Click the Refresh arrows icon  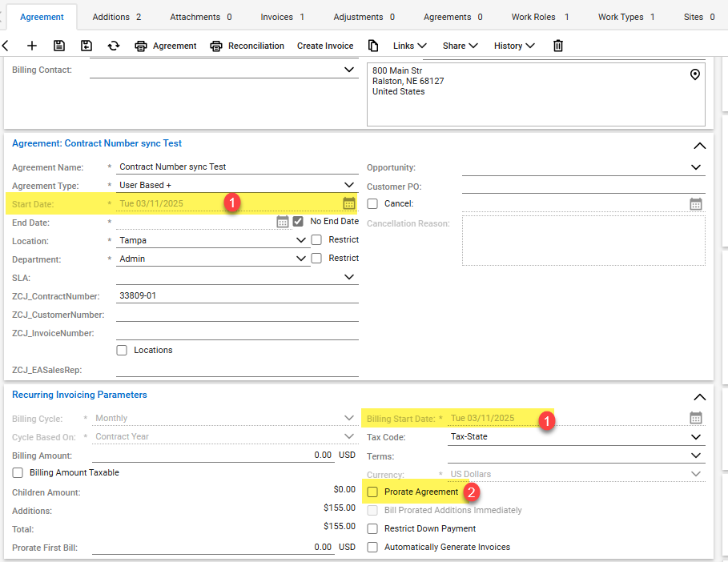(x=114, y=46)
